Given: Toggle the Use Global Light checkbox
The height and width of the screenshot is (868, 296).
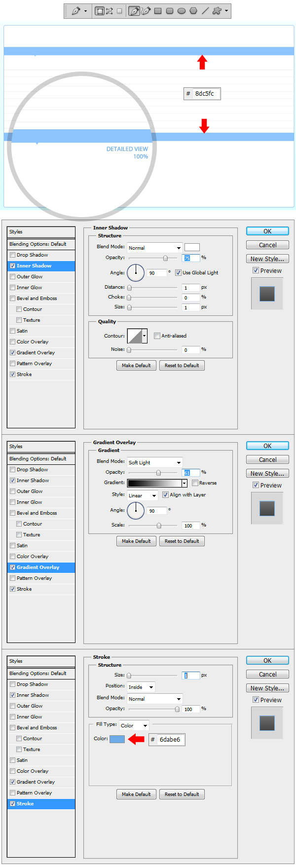Looking at the screenshot, I should (179, 273).
